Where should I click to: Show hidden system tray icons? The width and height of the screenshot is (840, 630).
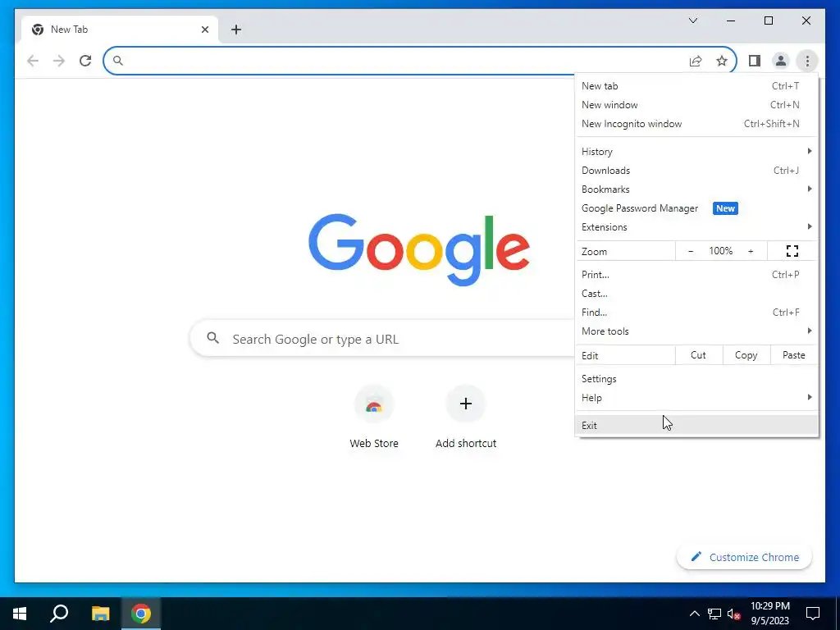coord(694,614)
